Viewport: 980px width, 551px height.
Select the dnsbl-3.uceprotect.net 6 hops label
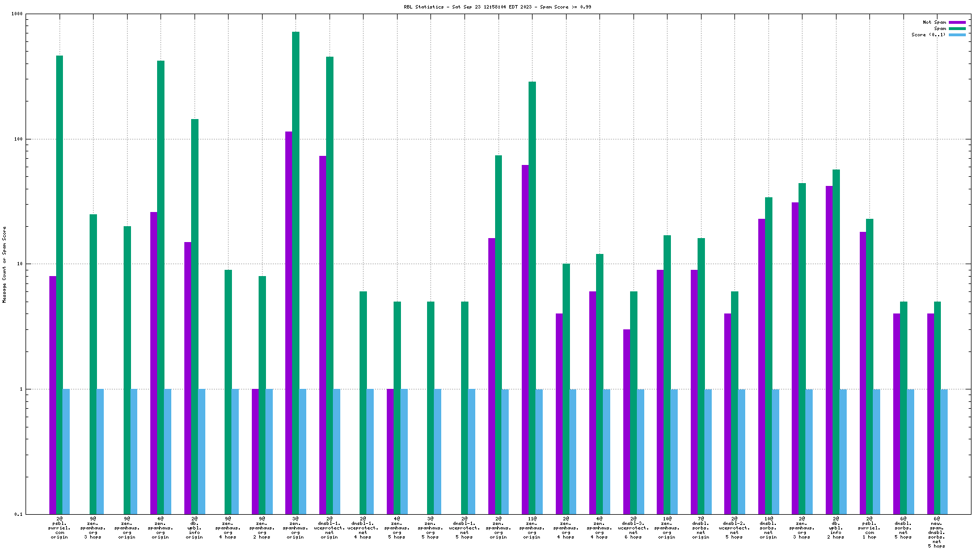pyautogui.click(x=633, y=527)
